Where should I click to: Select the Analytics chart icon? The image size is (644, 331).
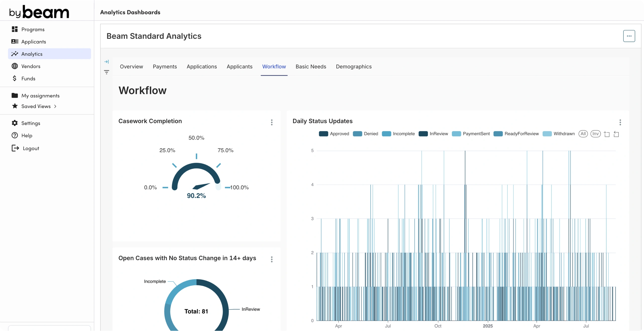coord(15,54)
